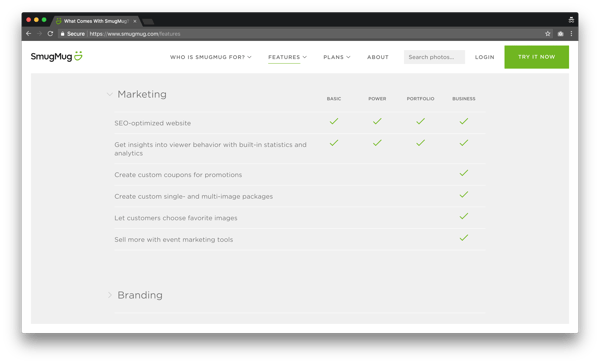Close the SmugMug browser tab

pos(135,21)
